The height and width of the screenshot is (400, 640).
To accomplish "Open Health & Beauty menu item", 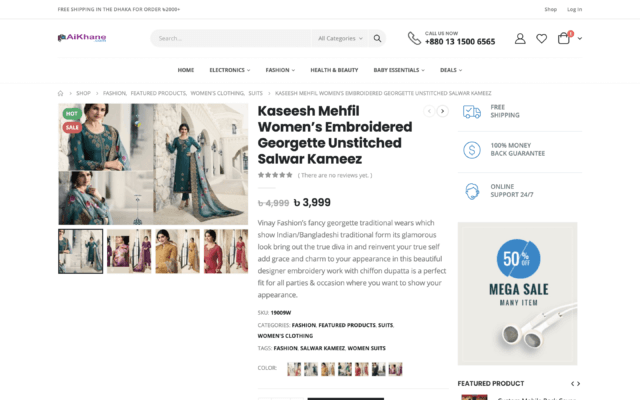I will click(x=334, y=70).
